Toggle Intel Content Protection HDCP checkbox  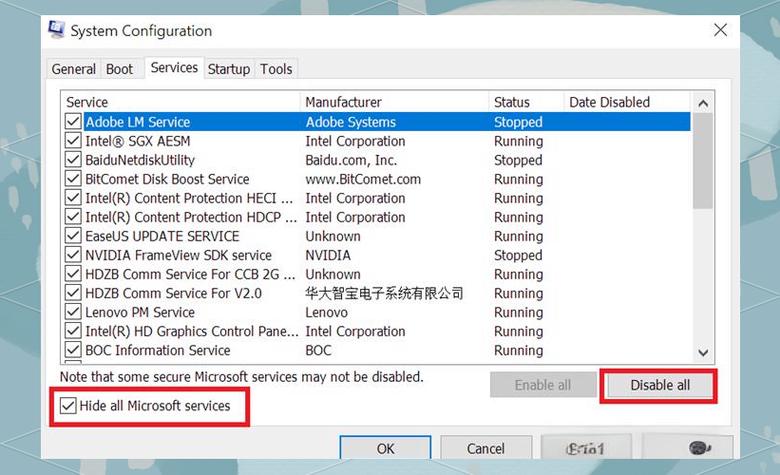(x=73, y=217)
